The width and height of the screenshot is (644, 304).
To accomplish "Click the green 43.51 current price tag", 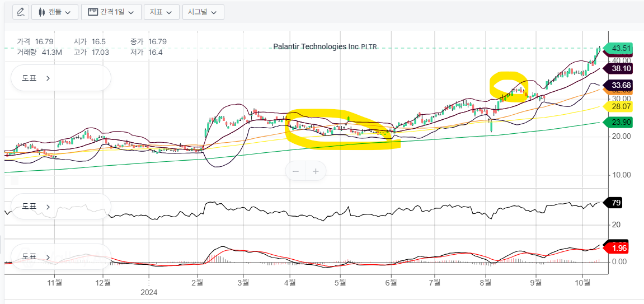I will (621, 48).
